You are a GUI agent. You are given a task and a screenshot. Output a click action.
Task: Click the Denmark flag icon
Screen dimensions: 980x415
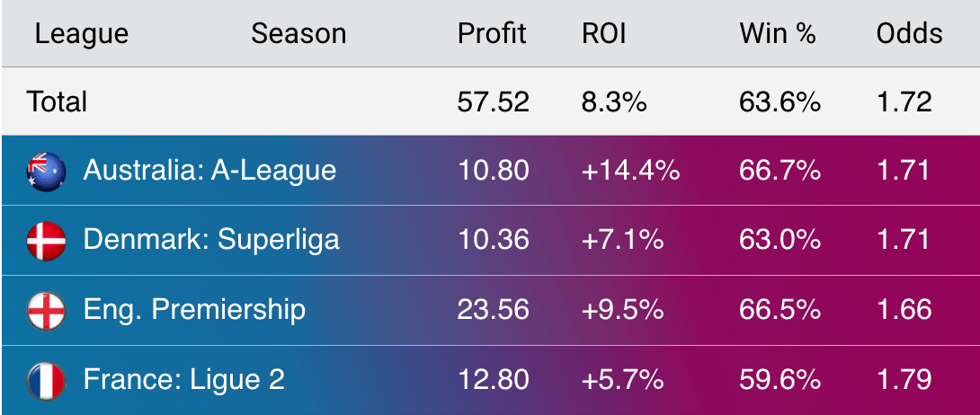(46, 241)
